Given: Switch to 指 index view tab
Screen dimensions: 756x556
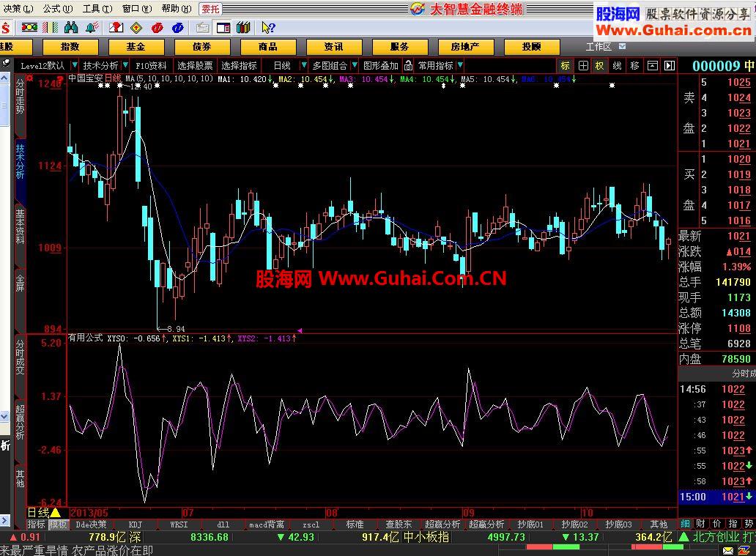Looking at the screenshot, I should (x=733, y=524).
